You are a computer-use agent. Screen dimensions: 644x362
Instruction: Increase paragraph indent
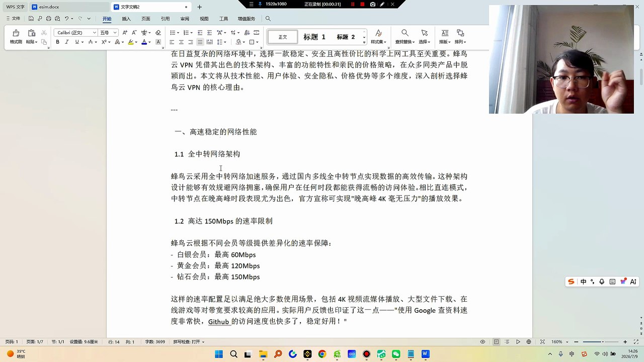[x=209, y=33]
